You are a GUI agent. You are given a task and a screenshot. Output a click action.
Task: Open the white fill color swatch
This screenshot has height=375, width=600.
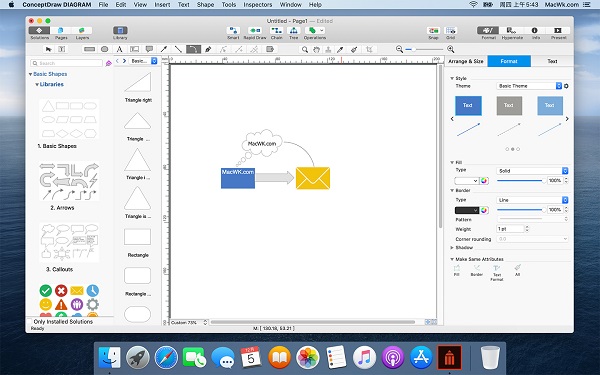coord(466,181)
